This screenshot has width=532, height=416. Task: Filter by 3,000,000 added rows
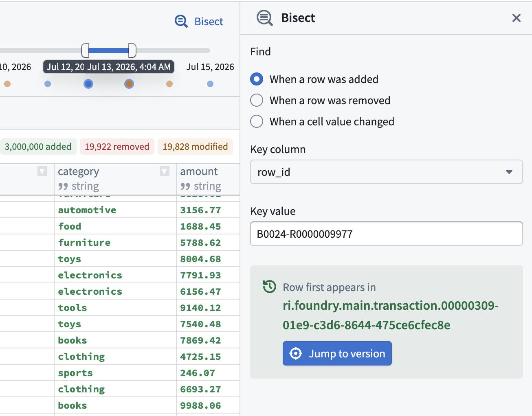(x=38, y=147)
